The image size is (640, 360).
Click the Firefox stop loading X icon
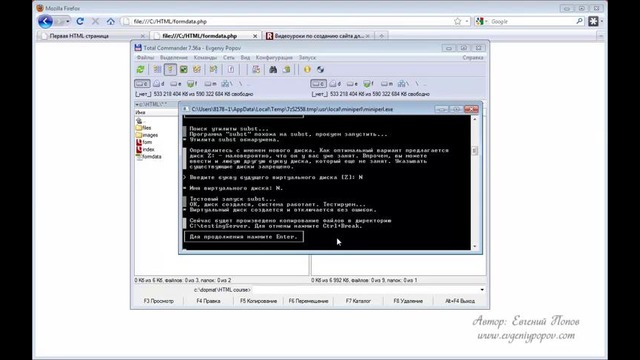pyautogui.click(x=96, y=21)
